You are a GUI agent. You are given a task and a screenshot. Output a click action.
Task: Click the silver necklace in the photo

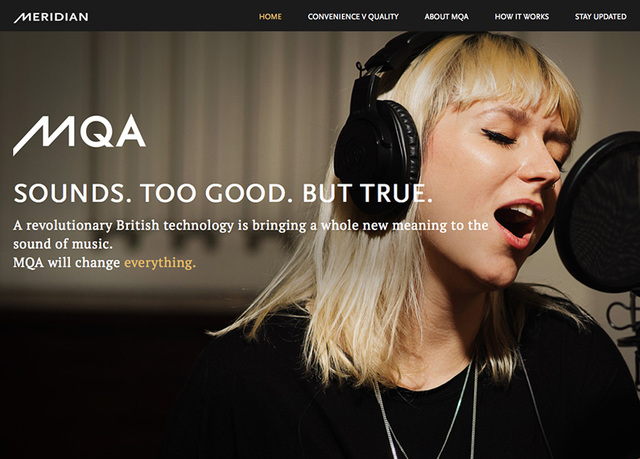click(x=429, y=408)
